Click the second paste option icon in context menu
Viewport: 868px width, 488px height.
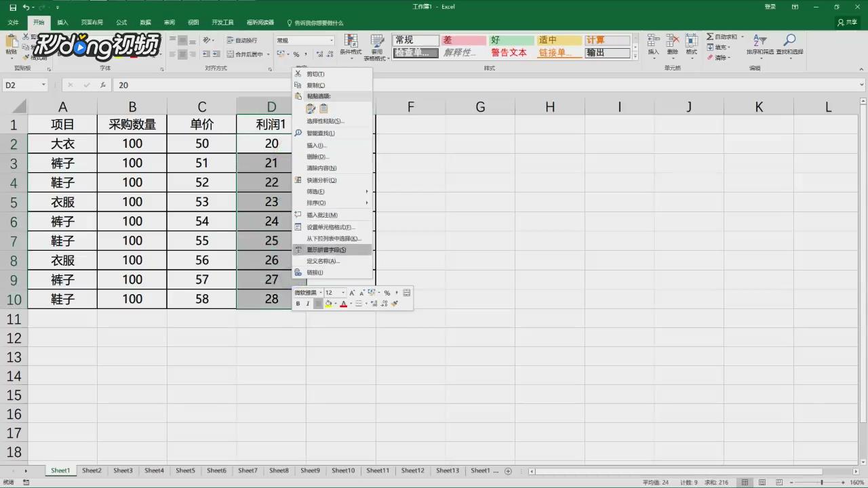point(323,108)
